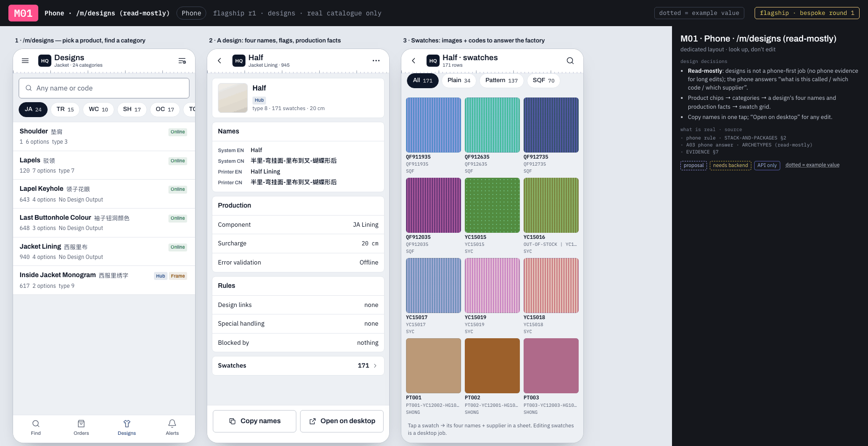Click Open on desktop button
This screenshot has width=868, height=446.
coord(342,421)
